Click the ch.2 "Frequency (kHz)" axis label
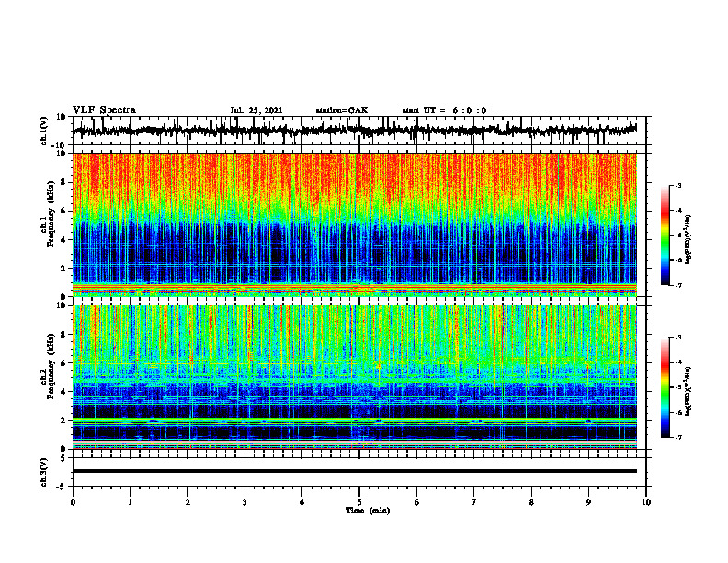Image resolution: width=728 pixels, height=563 pixels. coord(51,366)
